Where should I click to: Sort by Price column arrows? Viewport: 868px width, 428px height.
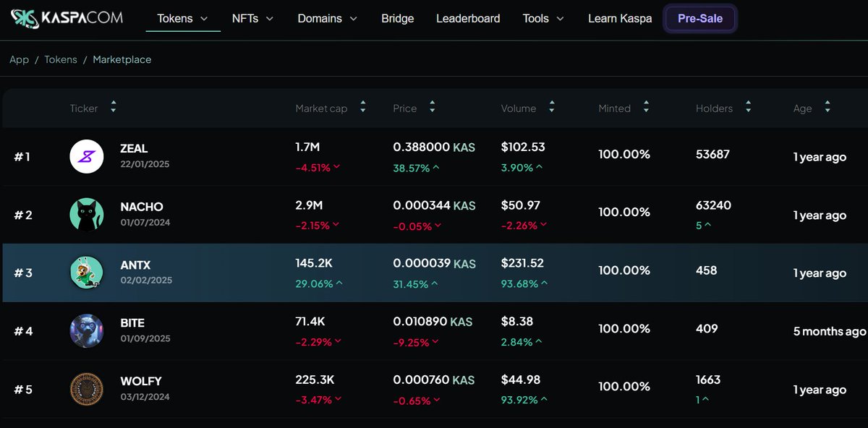tap(432, 108)
